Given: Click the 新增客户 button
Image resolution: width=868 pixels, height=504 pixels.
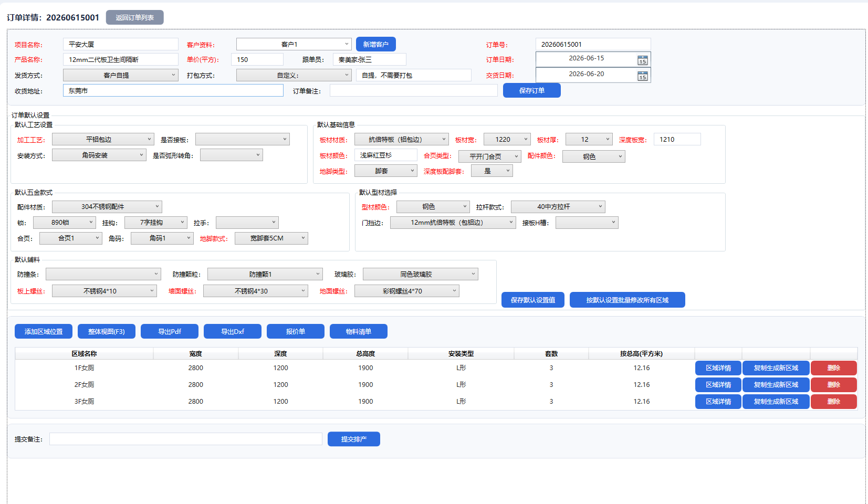Looking at the screenshot, I should click(x=376, y=44).
